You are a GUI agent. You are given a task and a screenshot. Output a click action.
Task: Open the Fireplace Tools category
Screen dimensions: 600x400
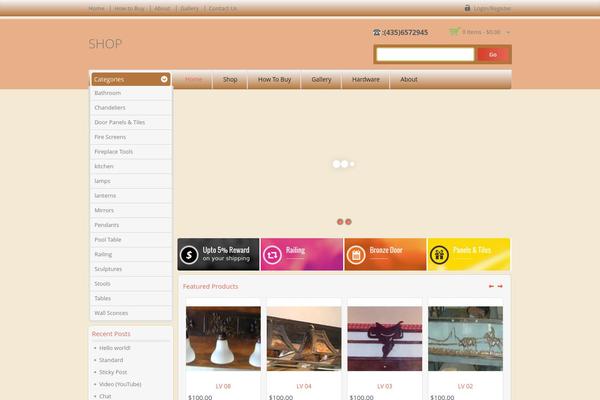(131, 152)
